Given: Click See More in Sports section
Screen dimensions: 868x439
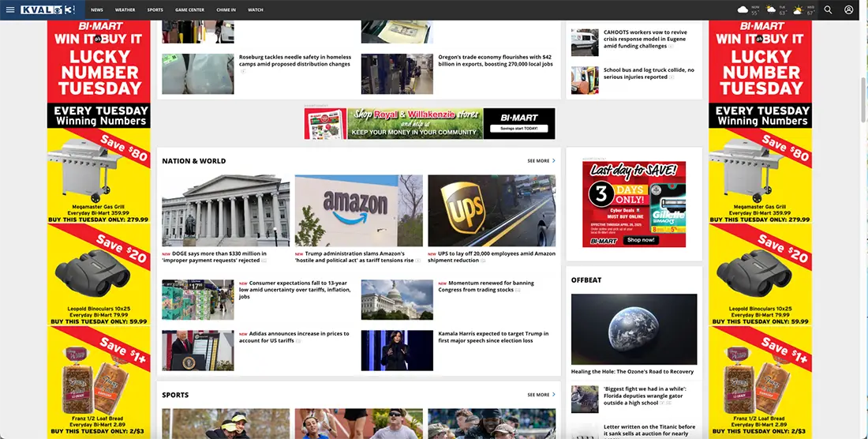Looking at the screenshot, I should pos(541,396).
